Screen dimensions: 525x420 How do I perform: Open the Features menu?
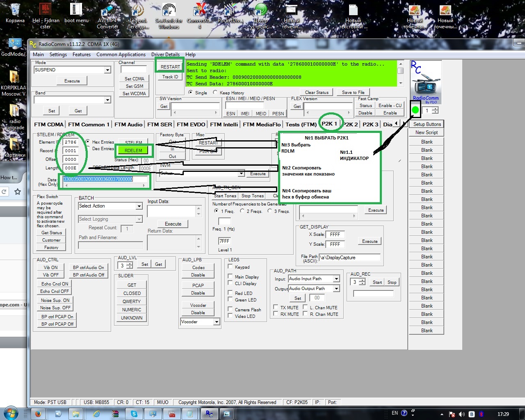point(82,55)
